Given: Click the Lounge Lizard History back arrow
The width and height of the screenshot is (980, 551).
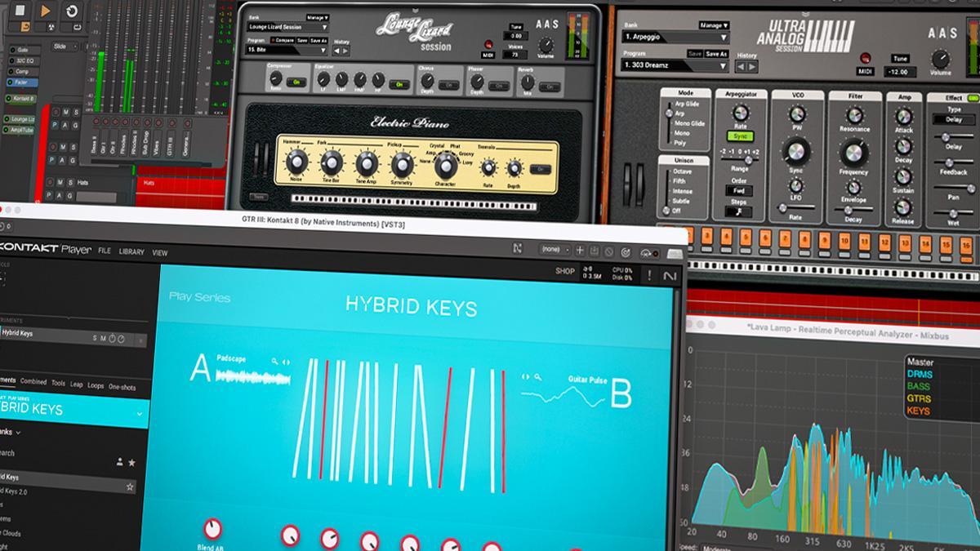Looking at the screenshot, I should [336, 51].
